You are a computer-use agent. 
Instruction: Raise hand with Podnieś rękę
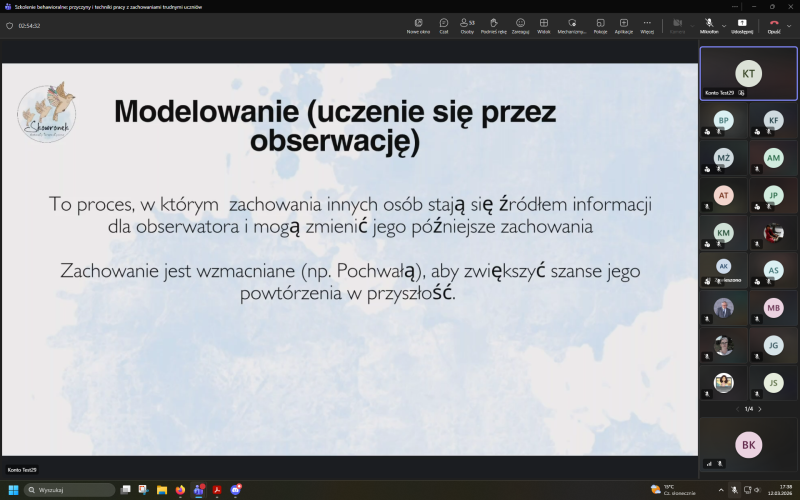(x=493, y=24)
